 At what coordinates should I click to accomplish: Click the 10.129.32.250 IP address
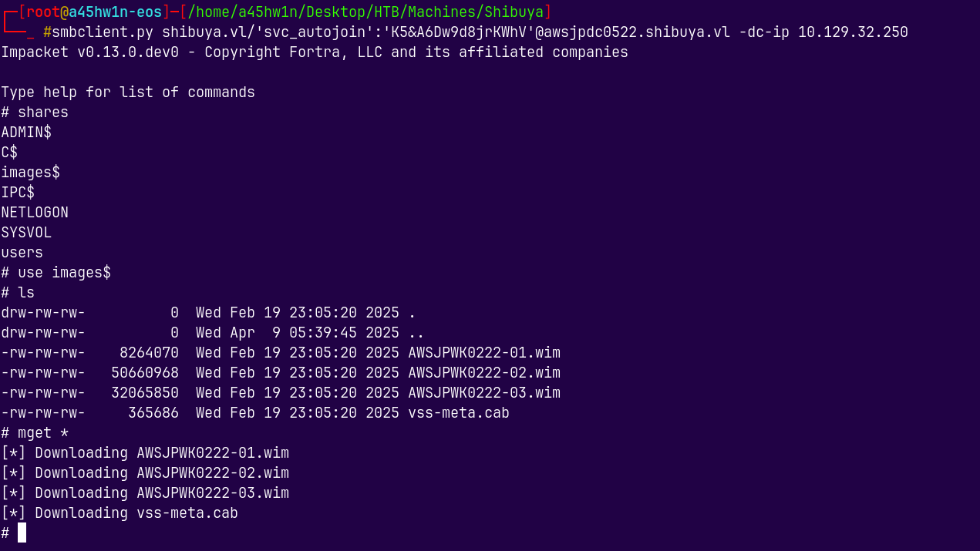click(853, 32)
